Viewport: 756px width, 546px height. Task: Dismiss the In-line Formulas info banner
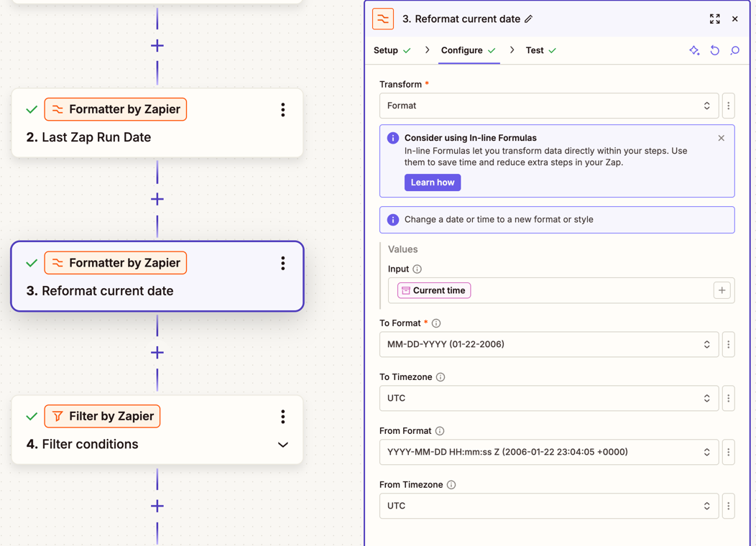point(721,138)
